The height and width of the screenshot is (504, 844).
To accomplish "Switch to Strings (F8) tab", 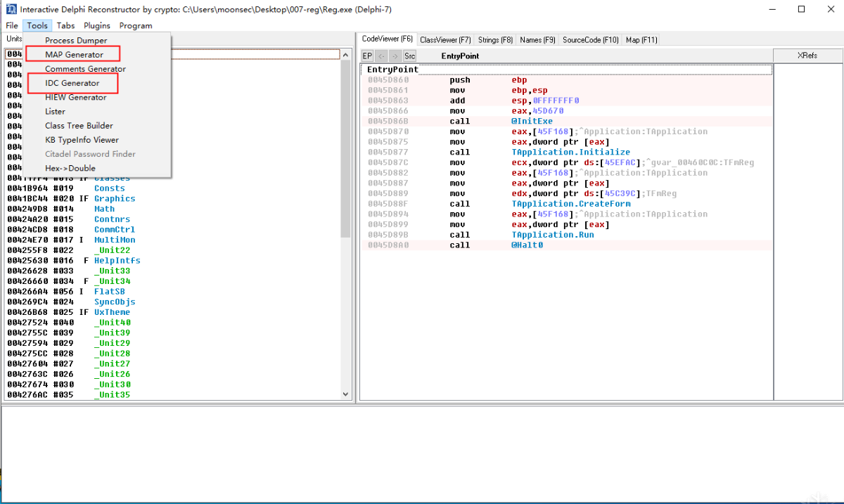I will 496,40.
